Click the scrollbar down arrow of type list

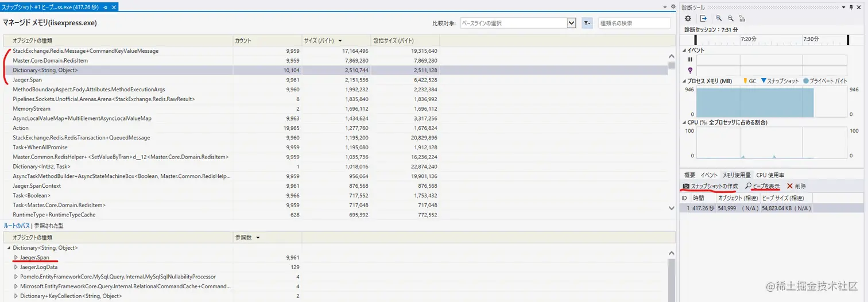point(672,209)
